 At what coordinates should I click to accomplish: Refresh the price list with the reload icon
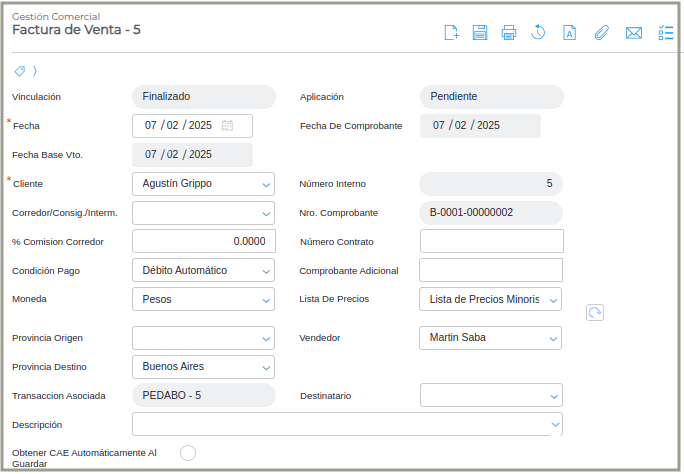click(x=594, y=313)
